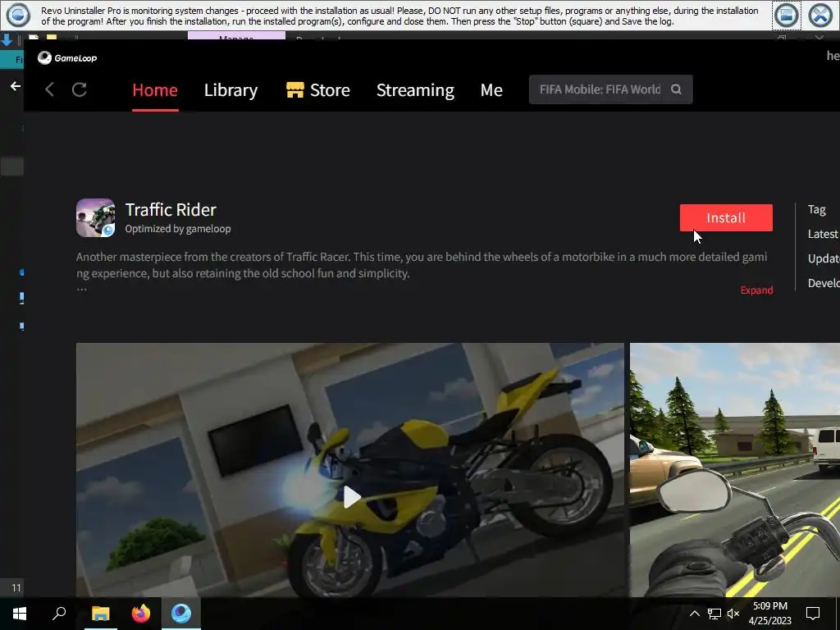Go back with the GameLoop back chevron
This screenshot has height=630, width=840.
tap(49, 89)
